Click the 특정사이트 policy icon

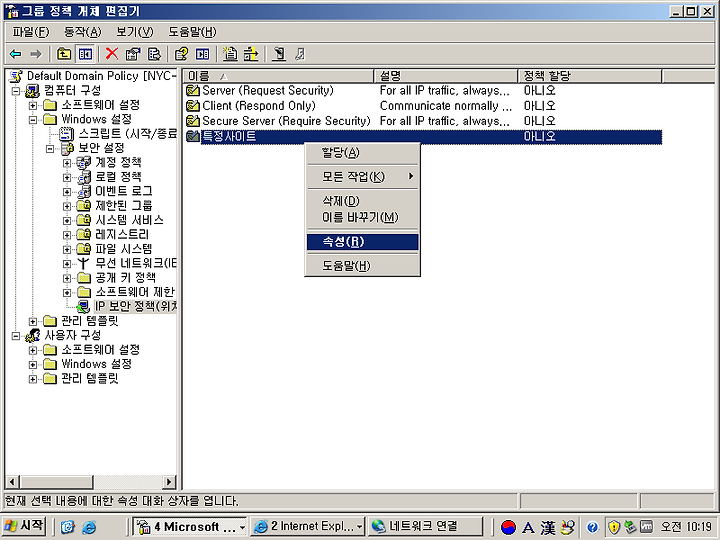(x=193, y=136)
